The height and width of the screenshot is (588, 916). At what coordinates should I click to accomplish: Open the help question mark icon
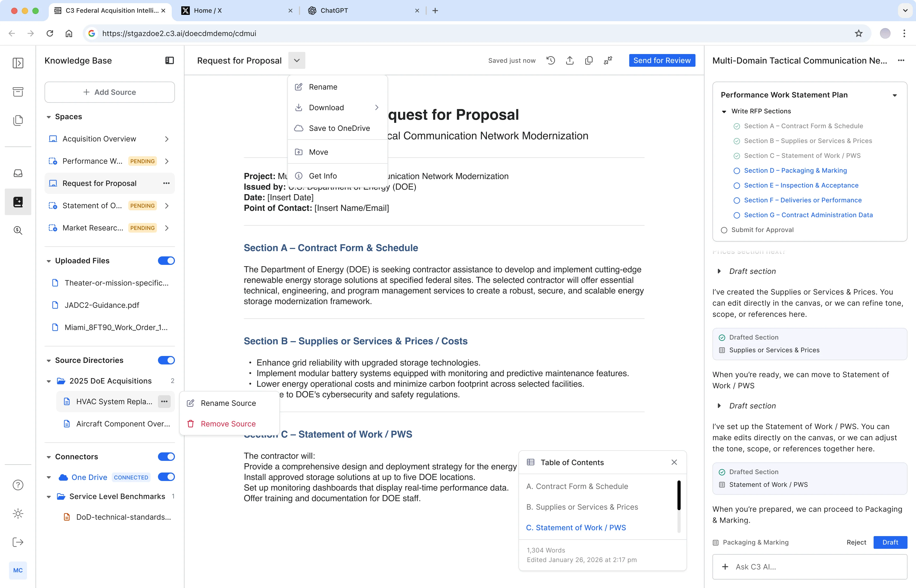pos(18,485)
